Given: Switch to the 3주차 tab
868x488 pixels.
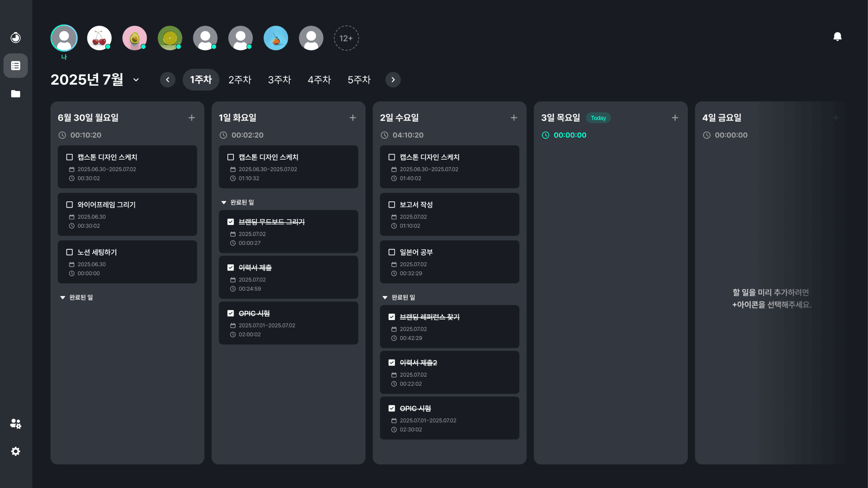Looking at the screenshot, I should click(x=279, y=80).
